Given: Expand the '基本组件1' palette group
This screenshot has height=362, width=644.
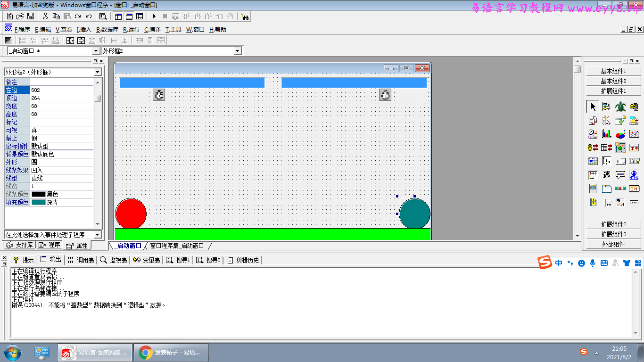Looking at the screenshot, I should tap(613, 71).
